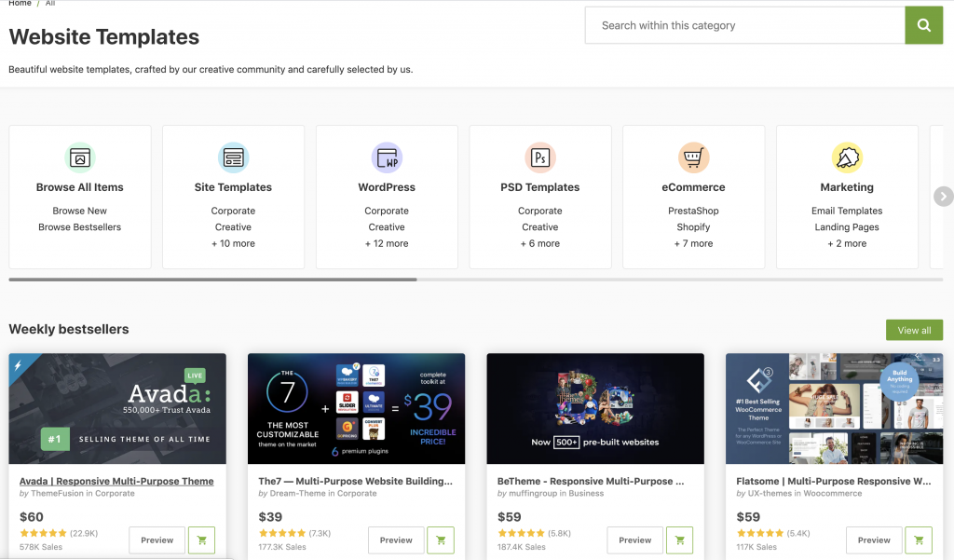This screenshot has width=954, height=560.
Task: Expand + 10 more under Site Templates
Action: coord(233,243)
